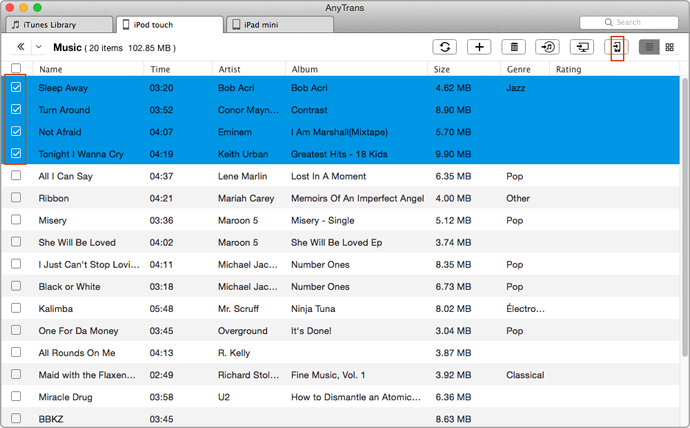Click the Send to device icon
Screen dimensions: 690x428
pos(617,47)
